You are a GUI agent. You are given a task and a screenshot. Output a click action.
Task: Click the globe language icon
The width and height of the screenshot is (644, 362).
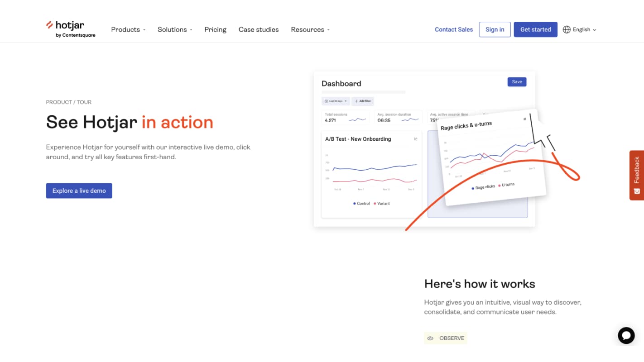(567, 29)
